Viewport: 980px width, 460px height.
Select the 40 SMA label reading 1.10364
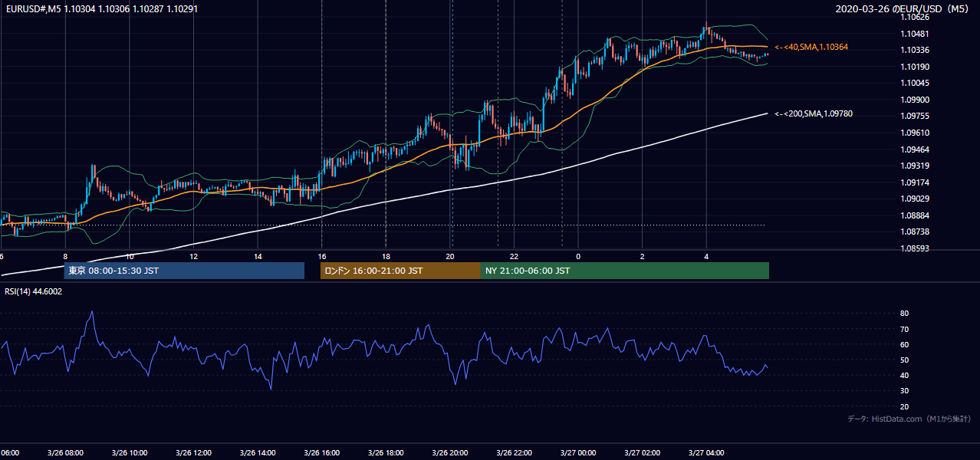(811, 48)
